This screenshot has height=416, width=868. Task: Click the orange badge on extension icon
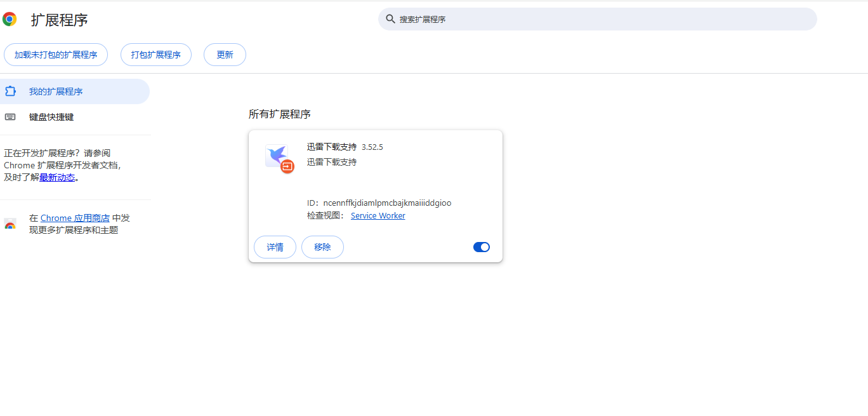pyautogui.click(x=287, y=166)
